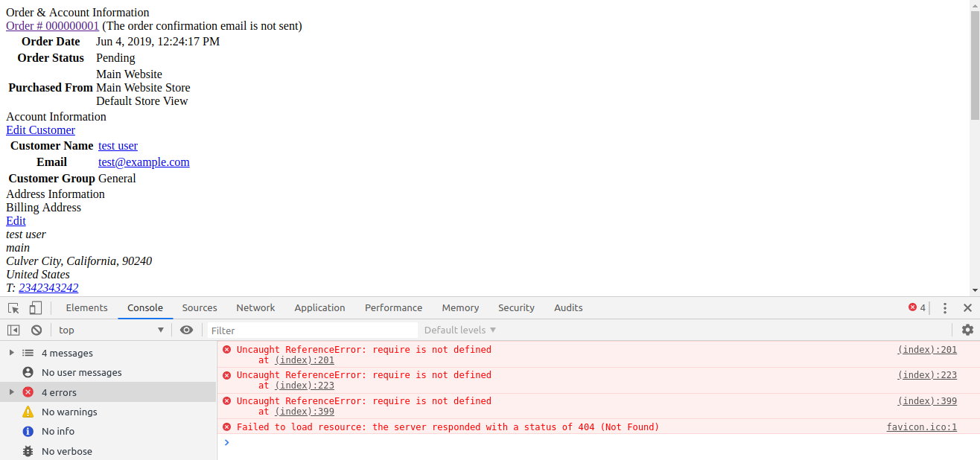Select the No warnings sidebar row
The image size is (980, 460).
[x=108, y=412]
